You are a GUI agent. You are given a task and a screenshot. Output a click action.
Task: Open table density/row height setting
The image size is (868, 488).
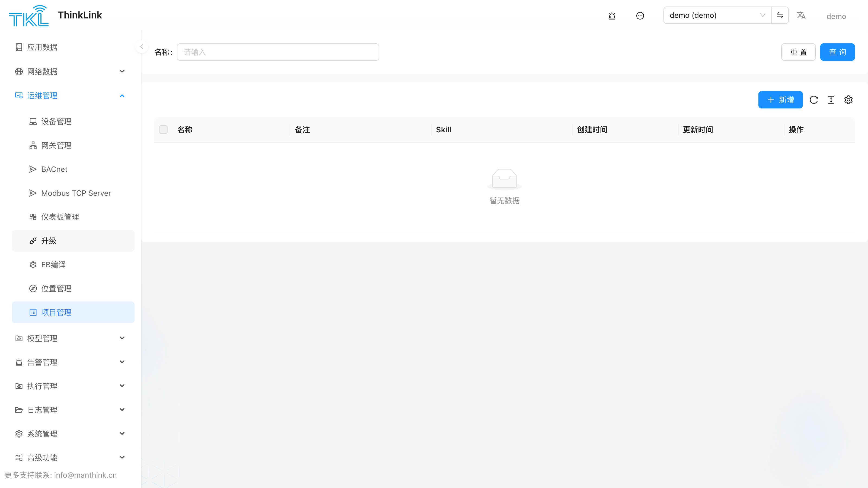pyautogui.click(x=831, y=100)
